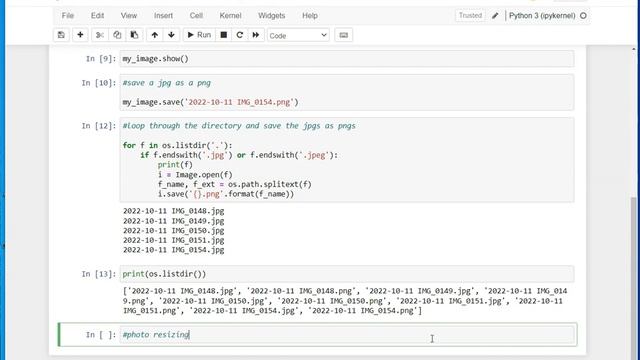640x360 pixels.
Task: Click the #photo resizing active cell
Action: point(348,335)
